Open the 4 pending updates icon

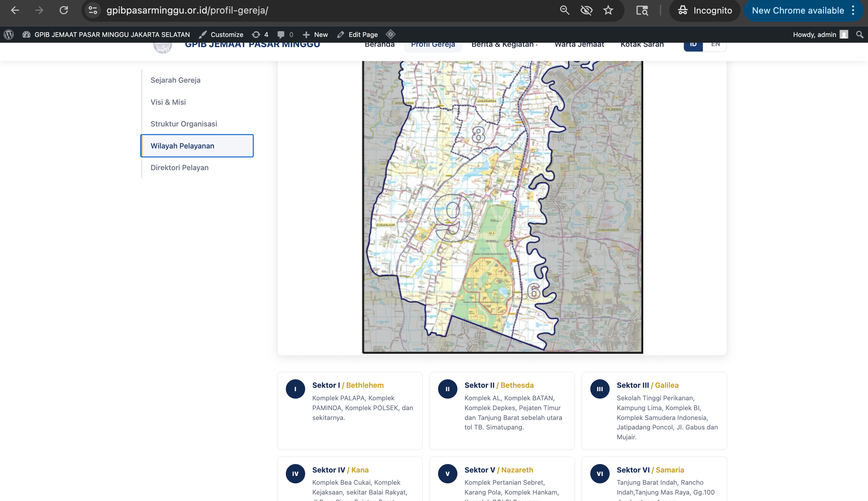(260, 35)
